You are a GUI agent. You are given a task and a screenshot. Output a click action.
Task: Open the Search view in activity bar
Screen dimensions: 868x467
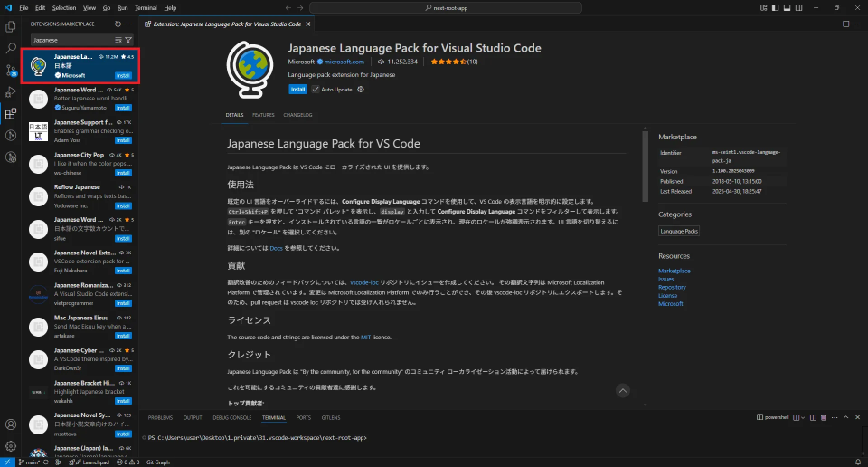click(x=11, y=49)
